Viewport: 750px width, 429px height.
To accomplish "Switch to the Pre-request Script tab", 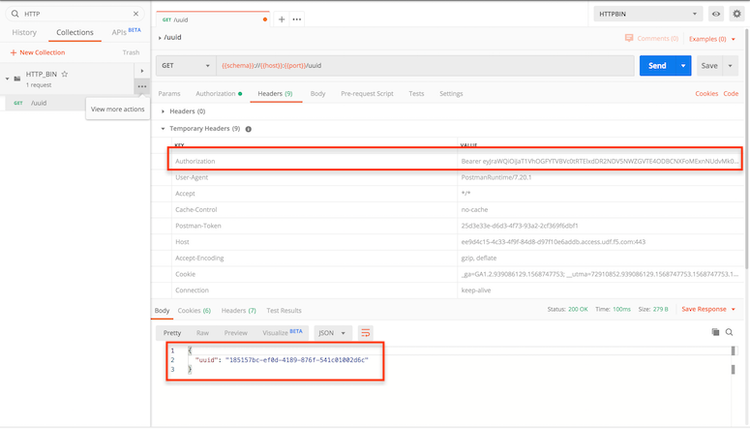I will (366, 93).
